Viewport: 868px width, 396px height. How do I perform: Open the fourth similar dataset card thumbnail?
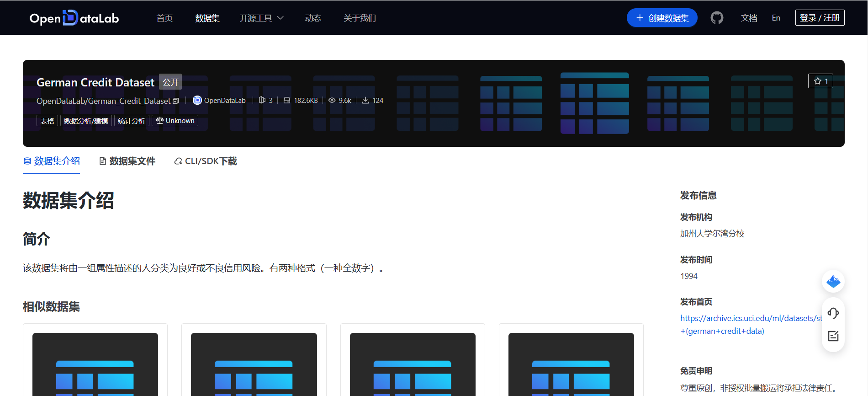click(x=571, y=364)
